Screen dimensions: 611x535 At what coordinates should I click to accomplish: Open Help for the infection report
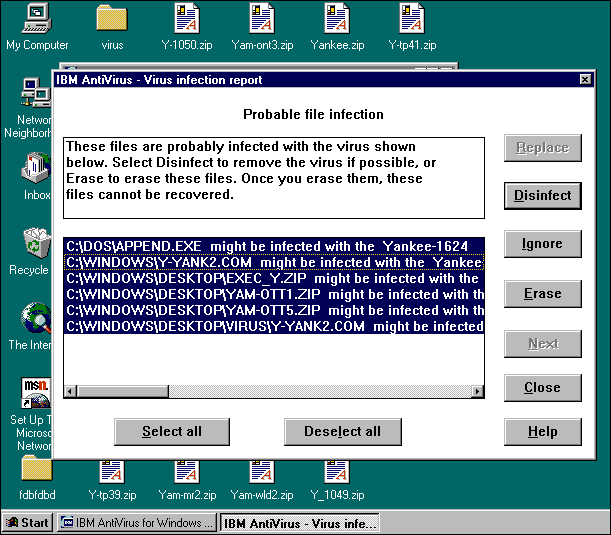tap(542, 432)
